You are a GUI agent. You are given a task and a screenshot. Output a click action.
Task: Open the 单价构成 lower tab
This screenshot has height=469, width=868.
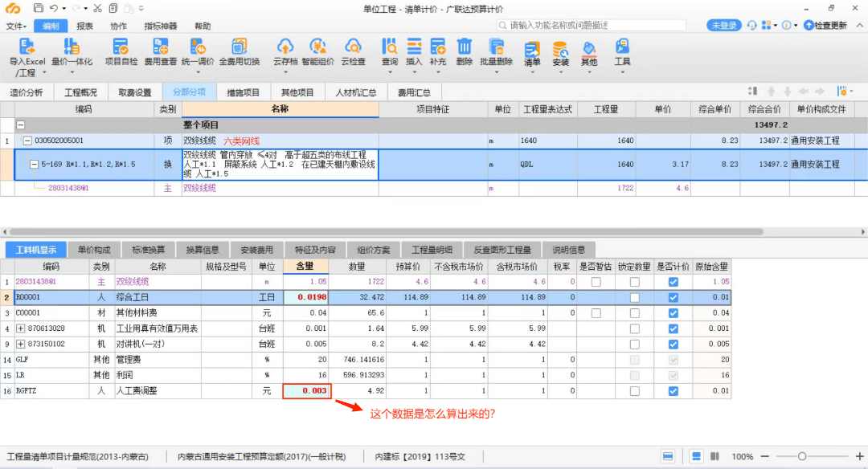94,250
